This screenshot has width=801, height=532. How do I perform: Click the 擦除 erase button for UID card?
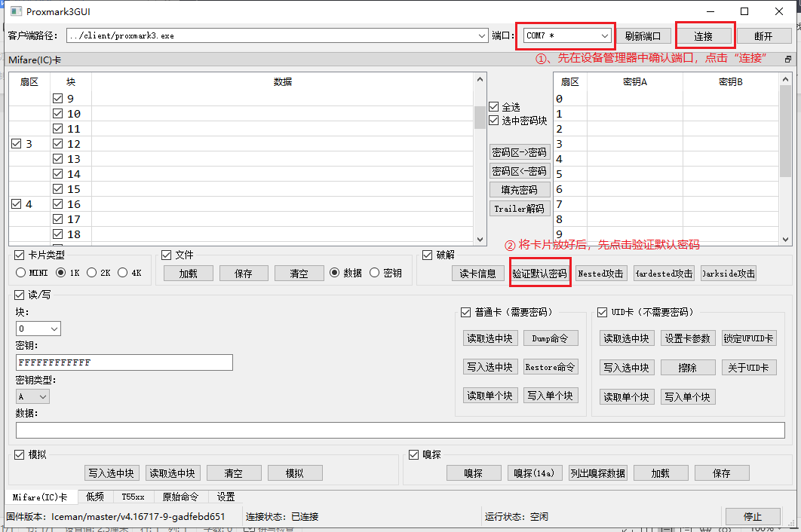coord(688,367)
